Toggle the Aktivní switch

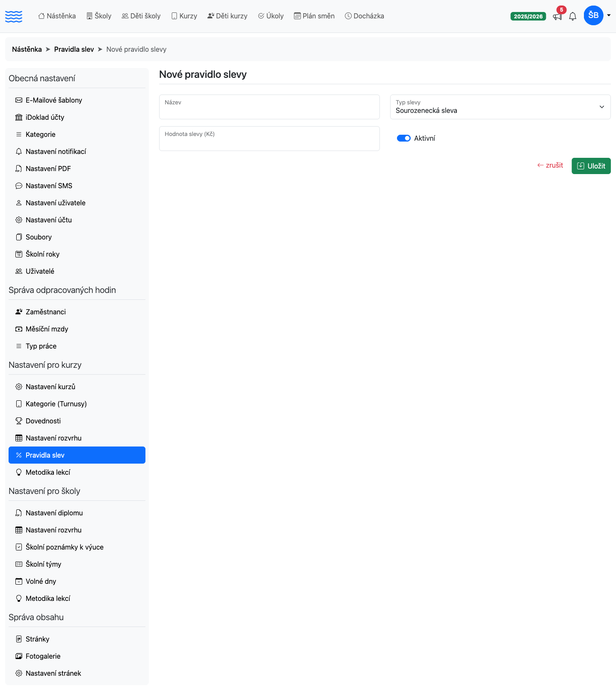[404, 138]
